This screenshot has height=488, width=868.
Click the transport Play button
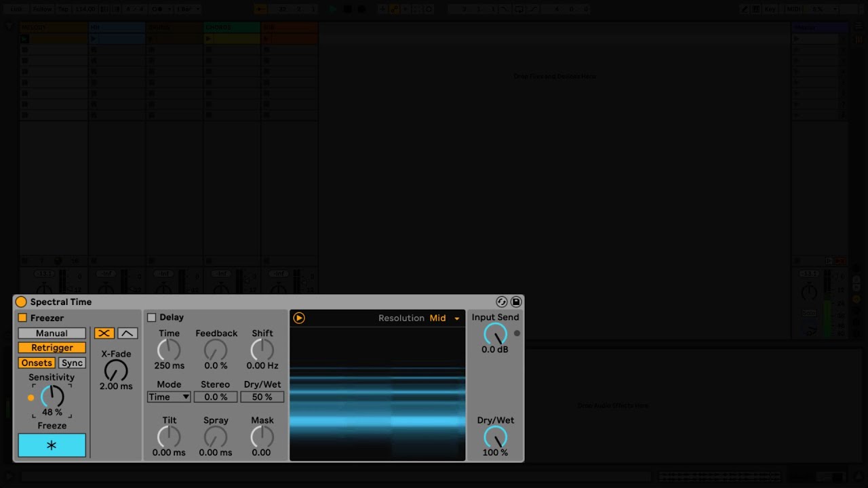click(332, 9)
